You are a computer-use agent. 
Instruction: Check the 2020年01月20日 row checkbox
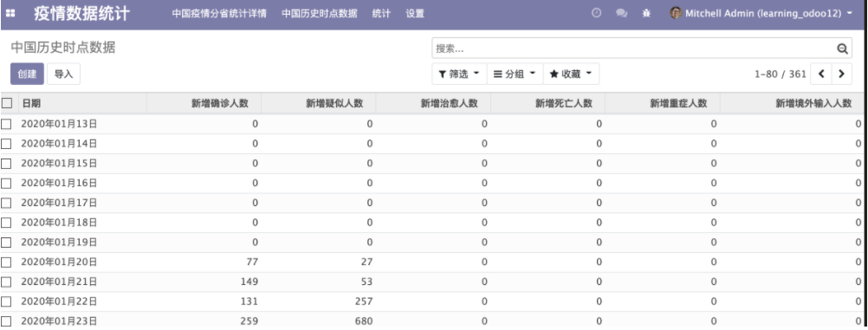click(x=7, y=262)
